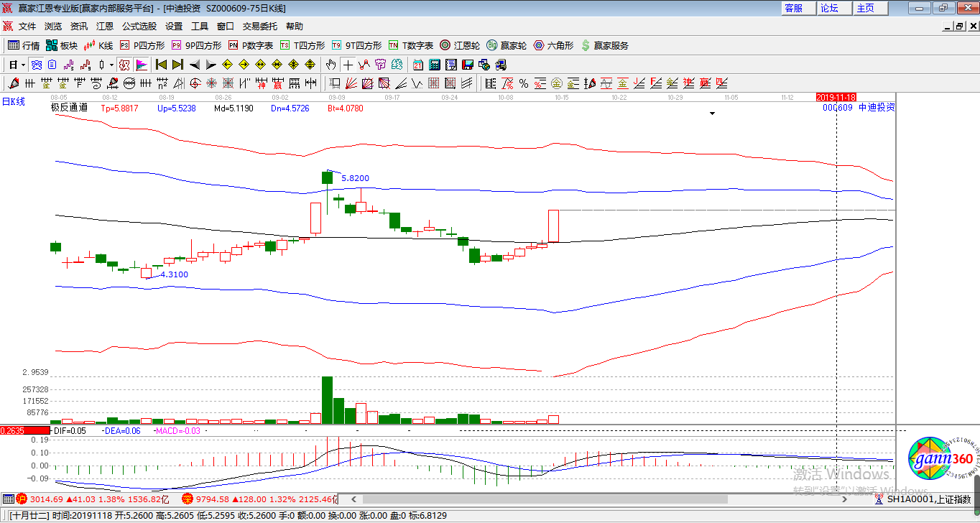Open the 9P四方形 tool

pyautogui.click(x=196, y=45)
